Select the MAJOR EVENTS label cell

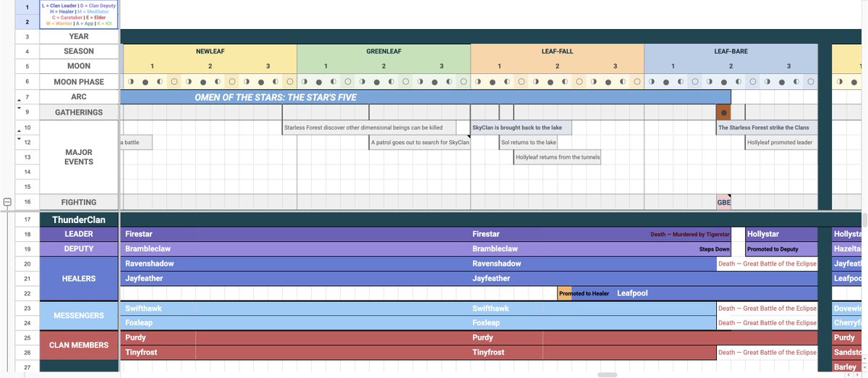[79, 156]
